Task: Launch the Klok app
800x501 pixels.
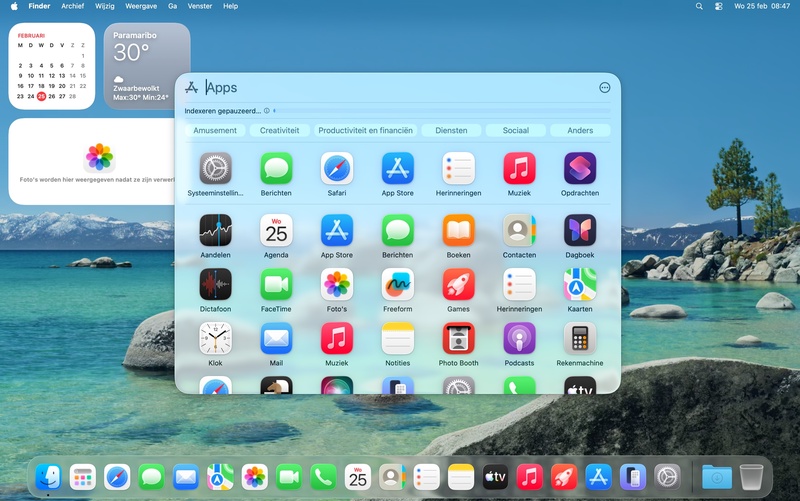Action: click(x=215, y=338)
